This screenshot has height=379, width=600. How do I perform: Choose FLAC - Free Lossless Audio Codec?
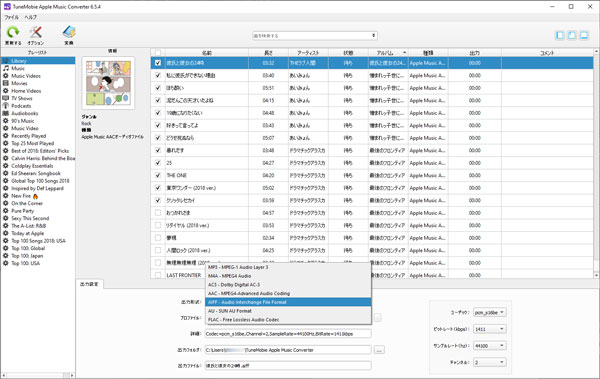tap(288, 320)
